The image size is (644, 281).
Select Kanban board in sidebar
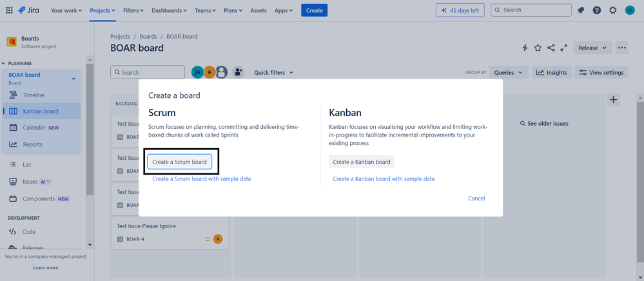41,111
